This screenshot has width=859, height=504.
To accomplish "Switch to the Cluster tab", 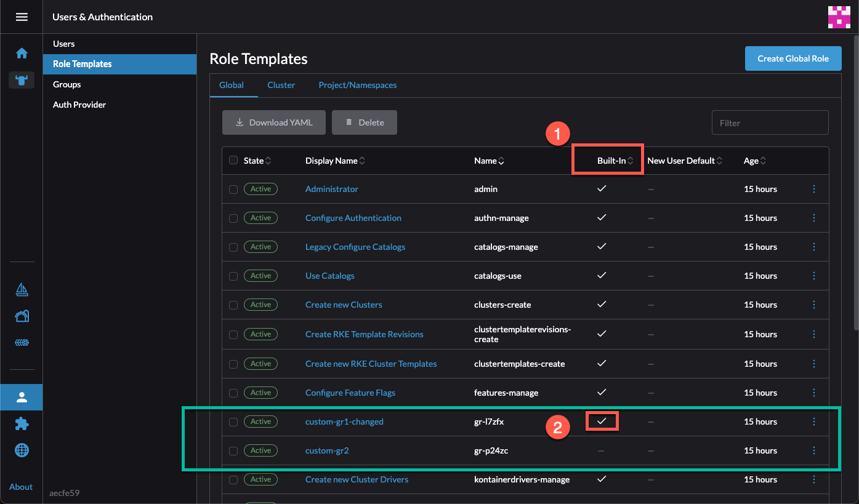I will tap(281, 85).
